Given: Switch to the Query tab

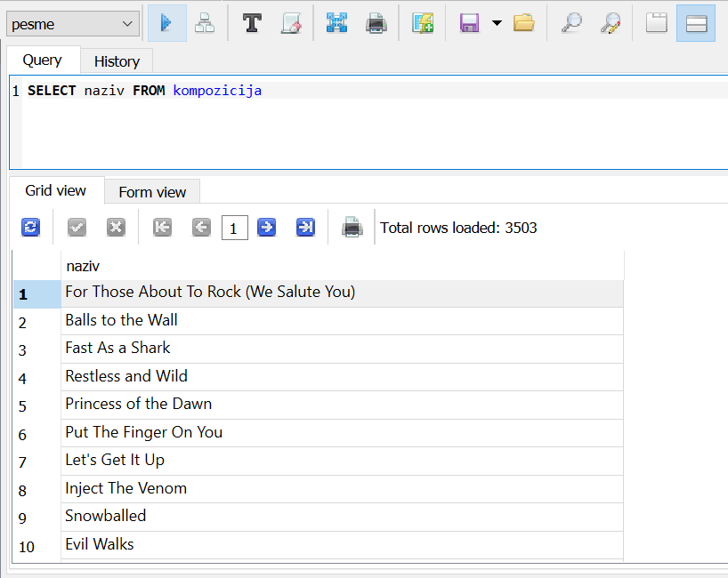Looking at the screenshot, I should [42, 60].
